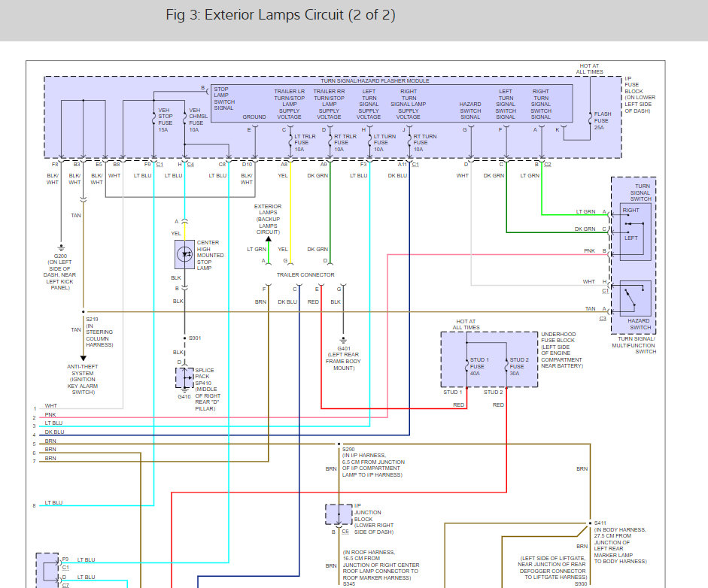The width and height of the screenshot is (708, 588).
Task: Click the 'S901' splice label
Action: pyautogui.click(x=195, y=338)
